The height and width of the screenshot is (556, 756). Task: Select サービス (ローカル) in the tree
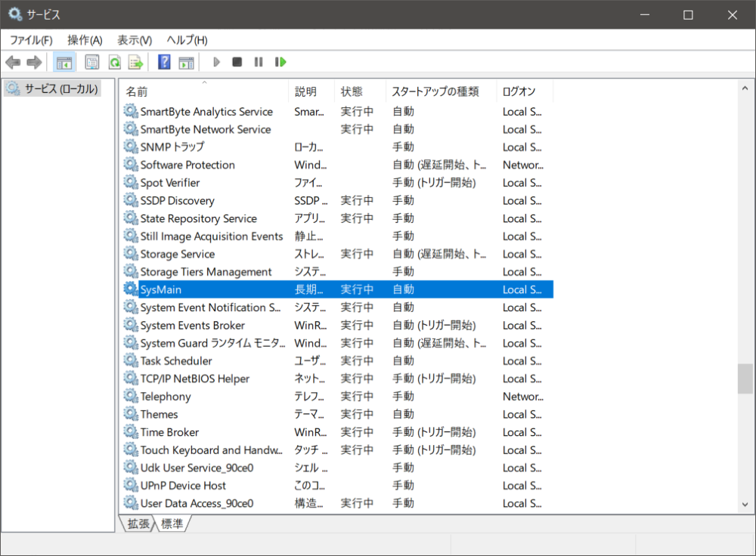click(x=53, y=88)
